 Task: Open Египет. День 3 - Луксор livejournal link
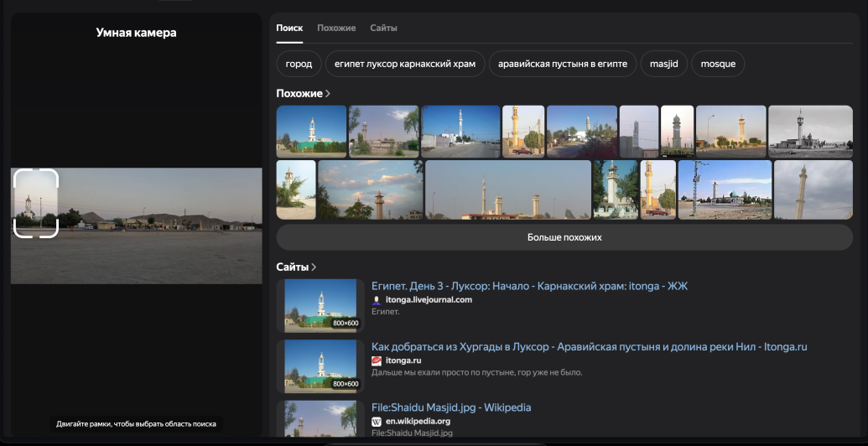(x=529, y=286)
